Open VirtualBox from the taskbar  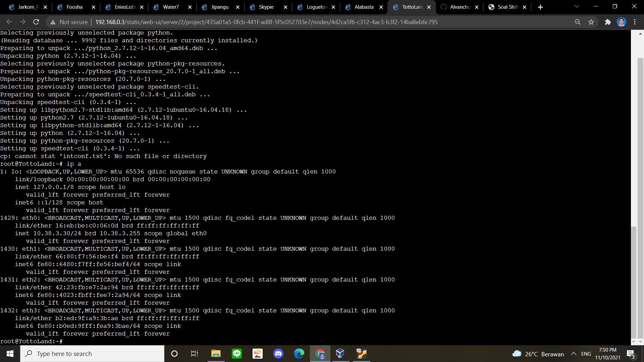pyautogui.click(x=340, y=354)
